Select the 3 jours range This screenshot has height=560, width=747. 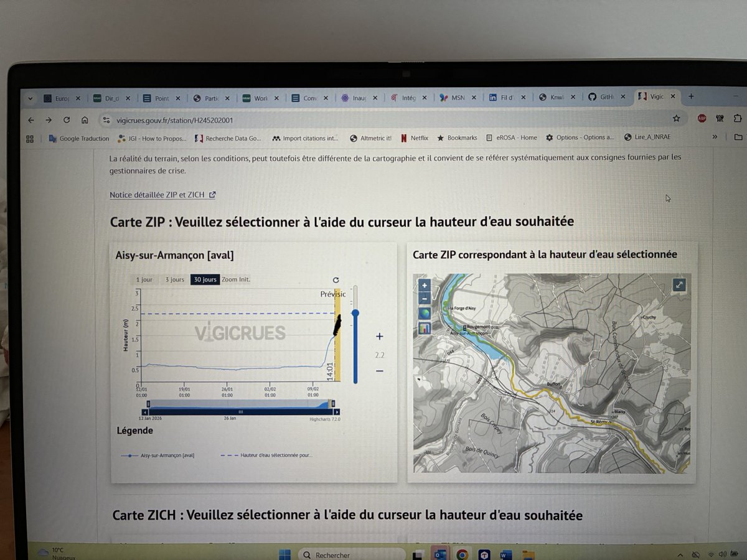pyautogui.click(x=175, y=279)
